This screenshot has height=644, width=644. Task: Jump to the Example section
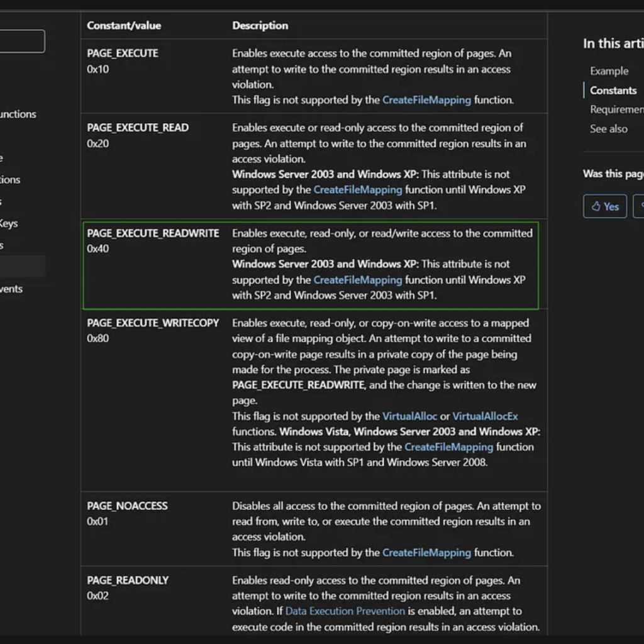(x=609, y=71)
